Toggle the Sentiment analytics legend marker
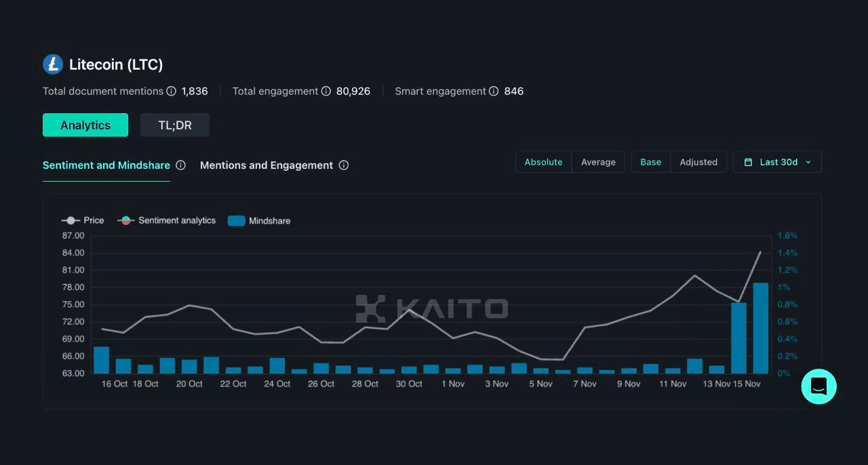This screenshot has width=868, height=465. 125,220
